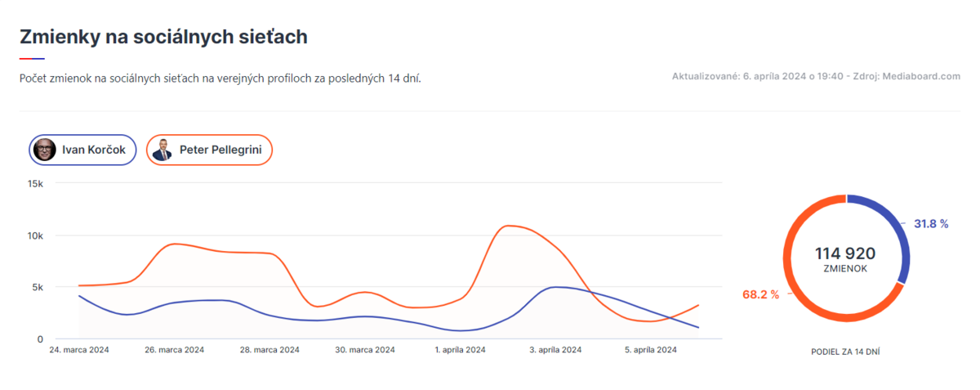Click the 3. apríla 2024 axis label
Viewport: 980px width, 390px height.
coord(555,350)
